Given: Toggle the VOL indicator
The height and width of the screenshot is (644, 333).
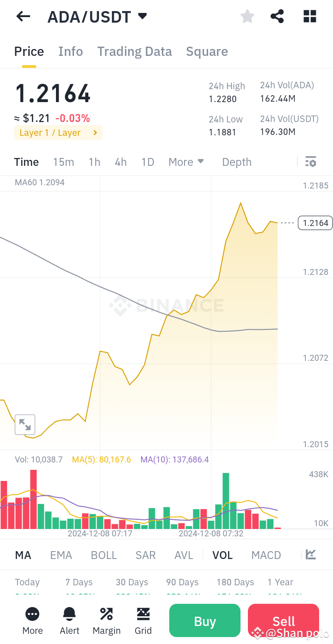Looking at the screenshot, I should pos(222,554).
